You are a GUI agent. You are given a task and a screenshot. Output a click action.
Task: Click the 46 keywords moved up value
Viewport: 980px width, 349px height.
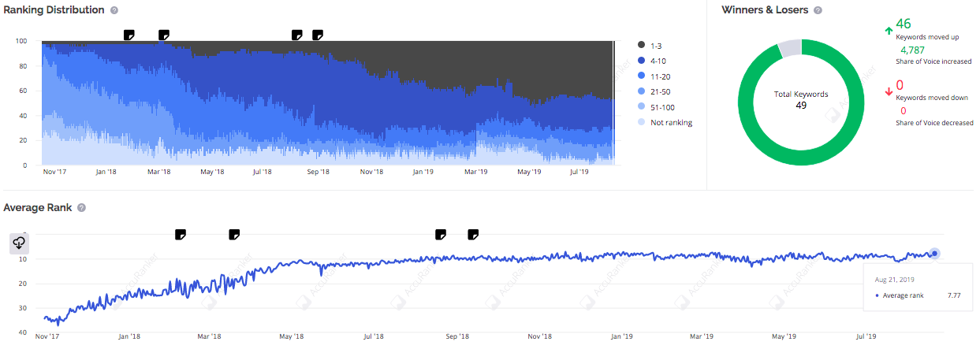tap(904, 24)
